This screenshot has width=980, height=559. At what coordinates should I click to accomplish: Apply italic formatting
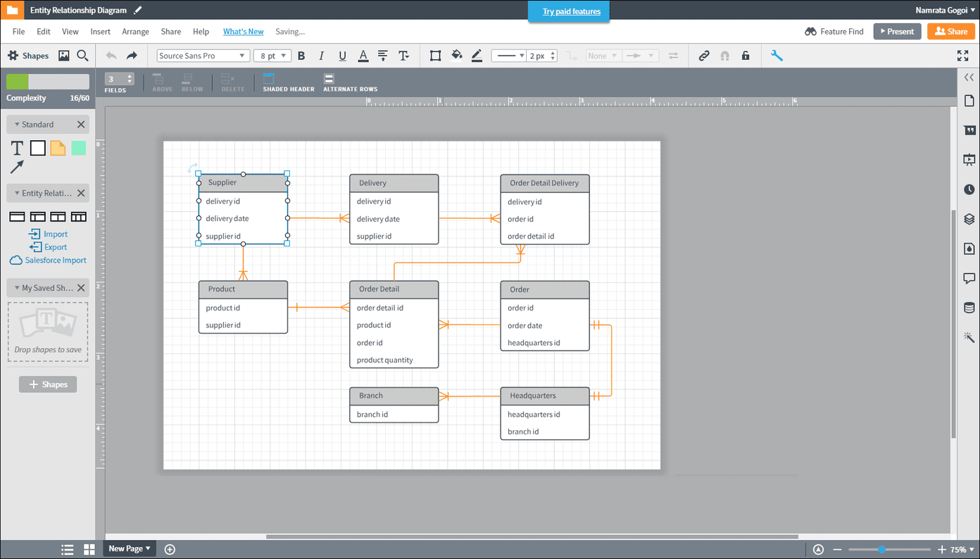(x=322, y=56)
